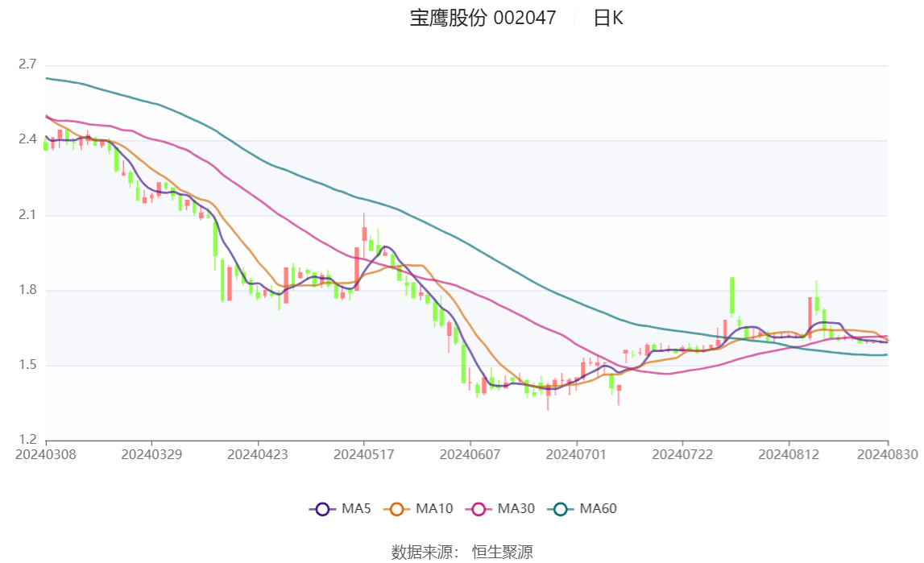The width and height of the screenshot is (924, 563).
Task: Click the 2.4 y-axis label
Action: pyautogui.click(x=27, y=139)
